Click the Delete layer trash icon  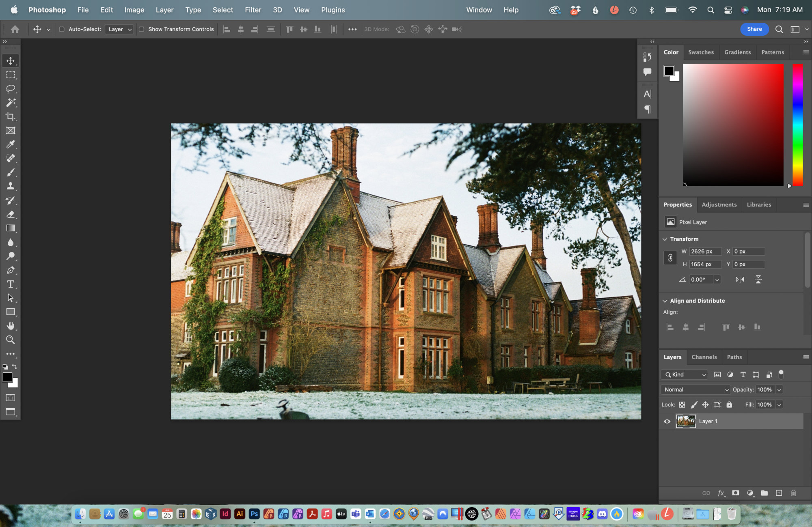coord(793,493)
